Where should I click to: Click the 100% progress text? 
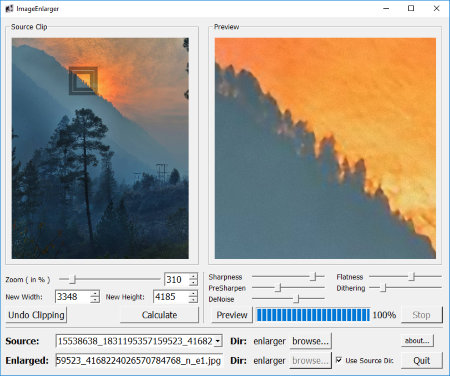[x=384, y=315]
